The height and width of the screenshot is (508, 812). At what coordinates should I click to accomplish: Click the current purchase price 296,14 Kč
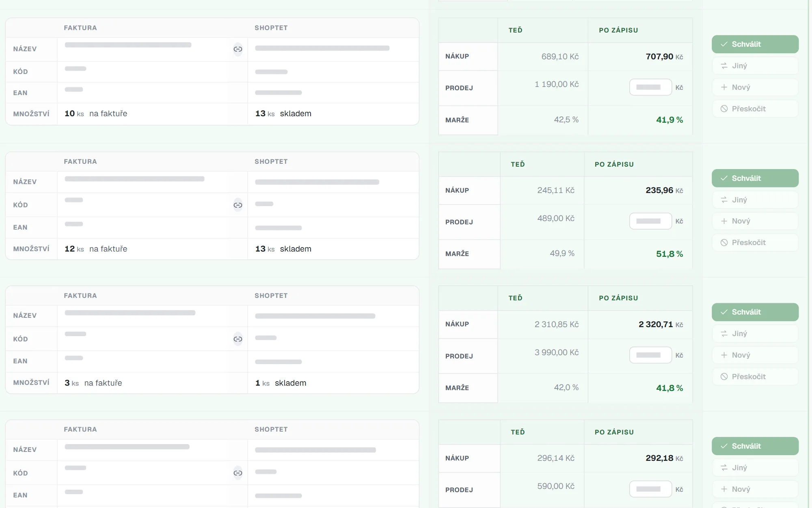point(556,458)
